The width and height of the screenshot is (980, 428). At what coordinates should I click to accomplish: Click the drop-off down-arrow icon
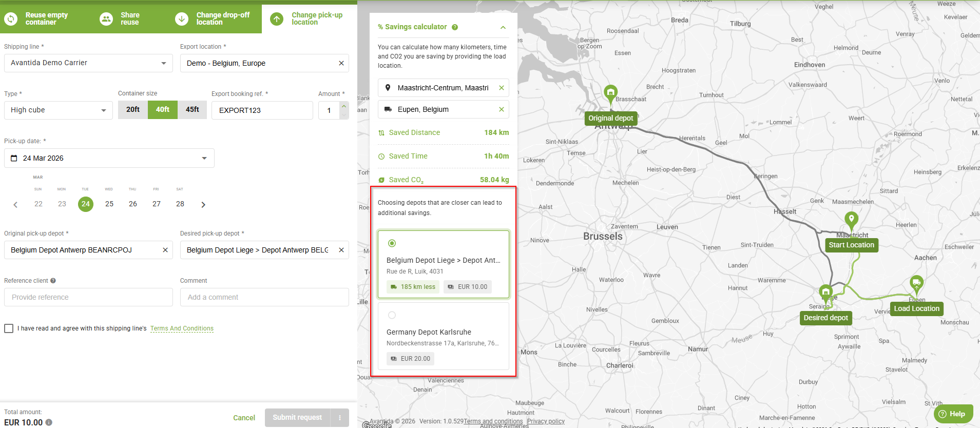click(182, 19)
